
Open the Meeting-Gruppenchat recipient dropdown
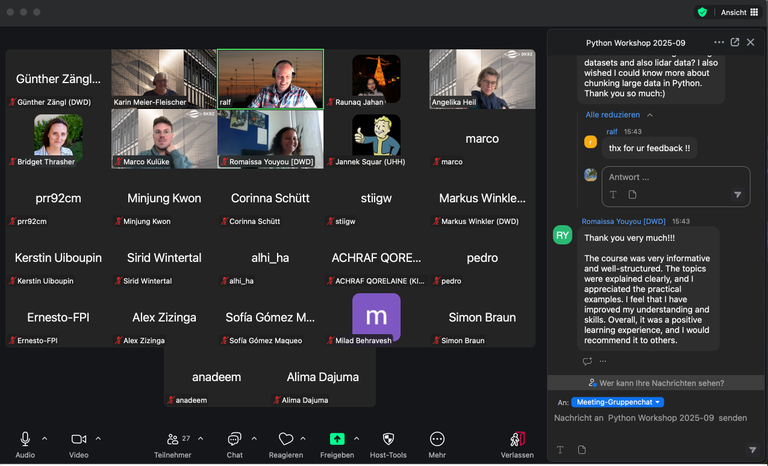619,402
